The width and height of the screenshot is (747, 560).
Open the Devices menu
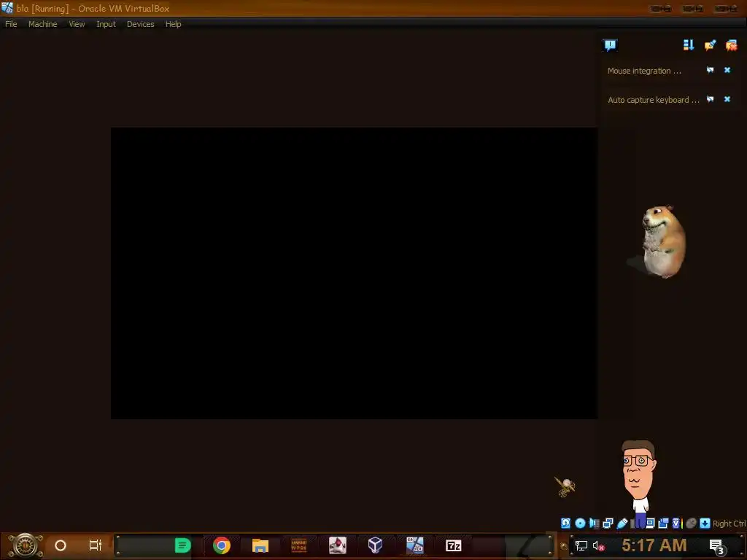tap(141, 24)
